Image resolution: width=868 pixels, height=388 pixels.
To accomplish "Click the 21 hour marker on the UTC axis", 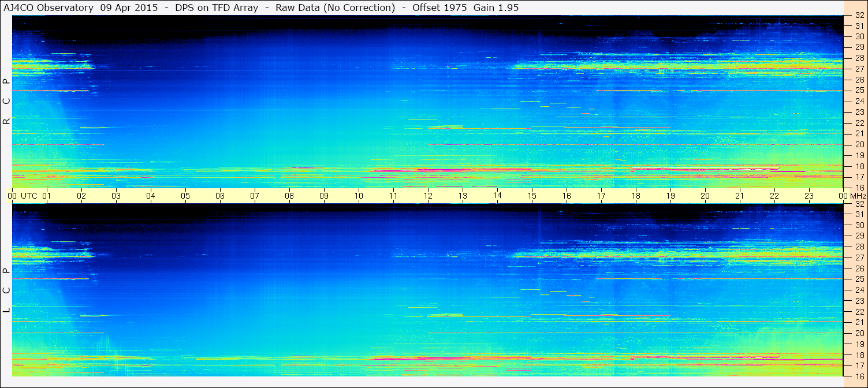I will [740, 196].
